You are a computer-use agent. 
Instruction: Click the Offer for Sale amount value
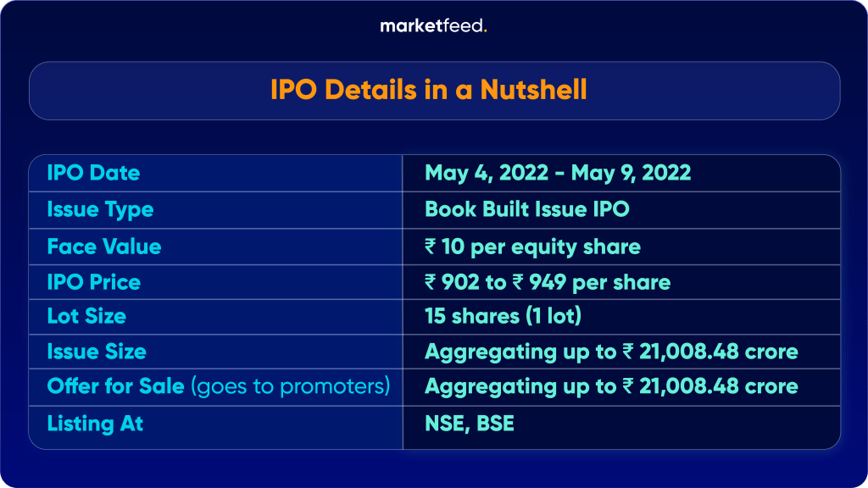pos(611,386)
